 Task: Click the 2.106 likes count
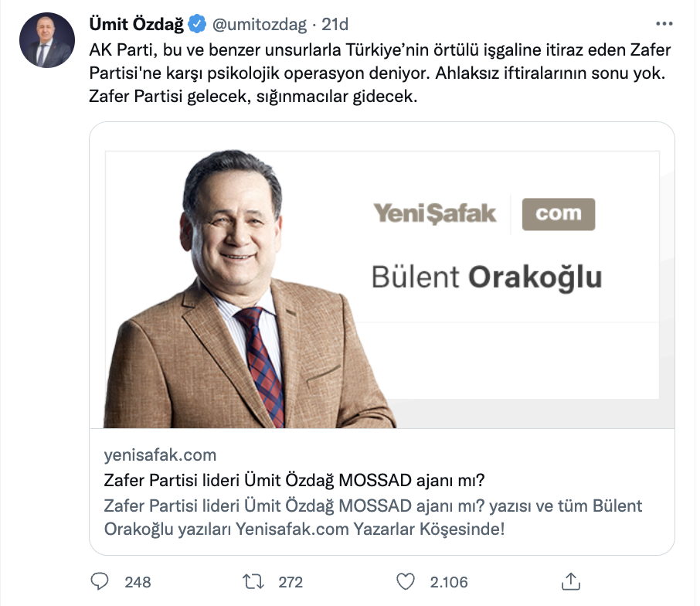447,582
